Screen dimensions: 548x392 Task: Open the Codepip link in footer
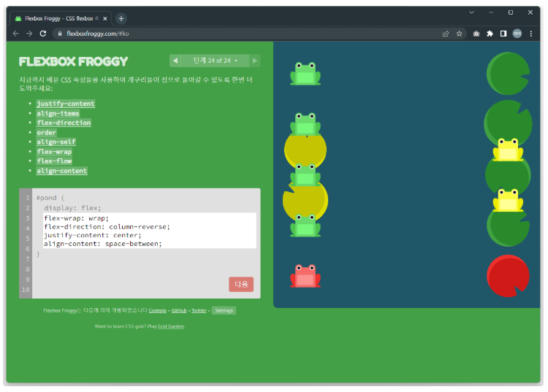click(158, 311)
